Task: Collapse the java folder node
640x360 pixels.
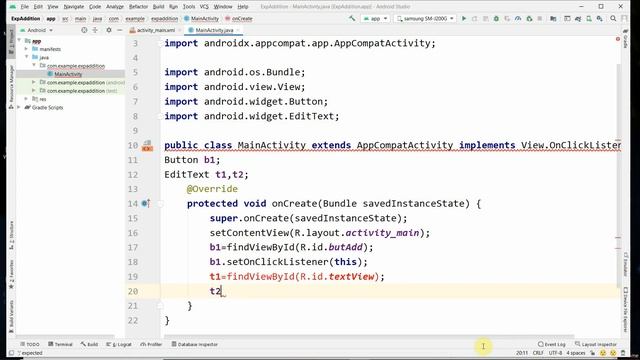Action: (x=27, y=57)
